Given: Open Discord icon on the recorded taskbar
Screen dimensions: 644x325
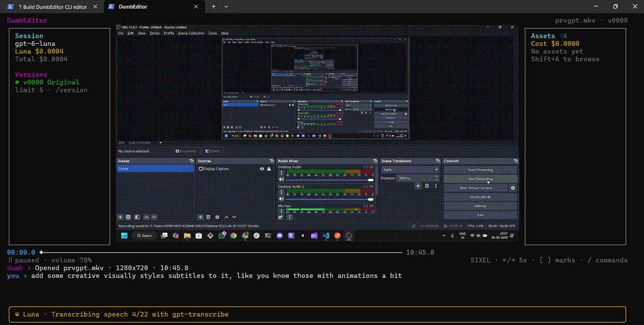Looking at the screenshot, I should point(280,235).
